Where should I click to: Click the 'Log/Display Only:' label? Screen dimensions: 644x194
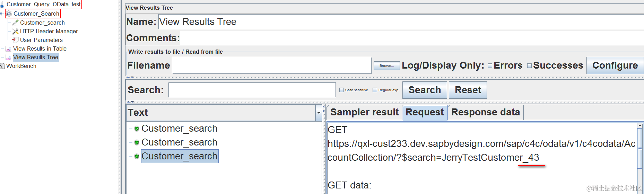pos(443,65)
